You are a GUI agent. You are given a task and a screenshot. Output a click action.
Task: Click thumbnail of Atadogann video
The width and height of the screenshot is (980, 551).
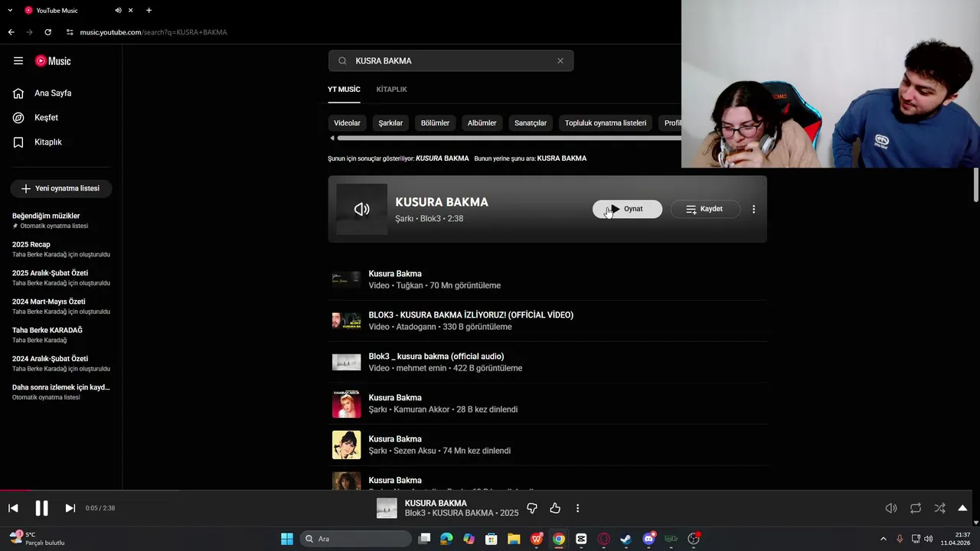(x=346, y=321)
